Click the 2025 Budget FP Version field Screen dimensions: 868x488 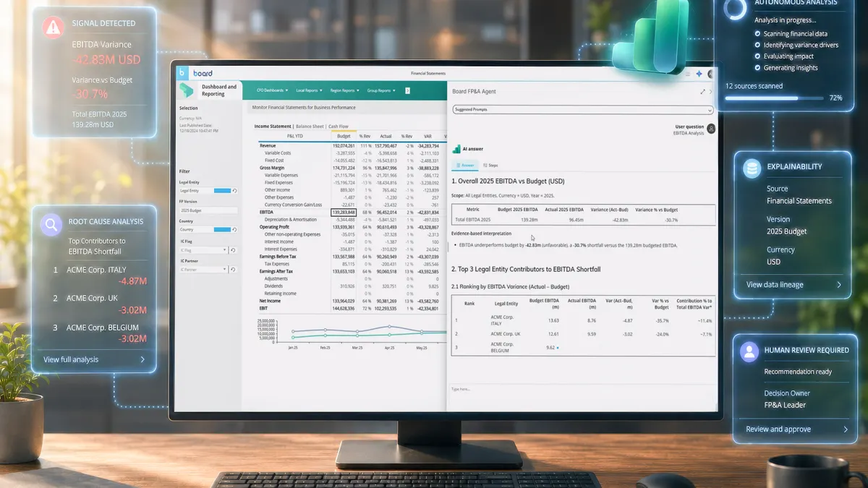[x=208, y=210]
